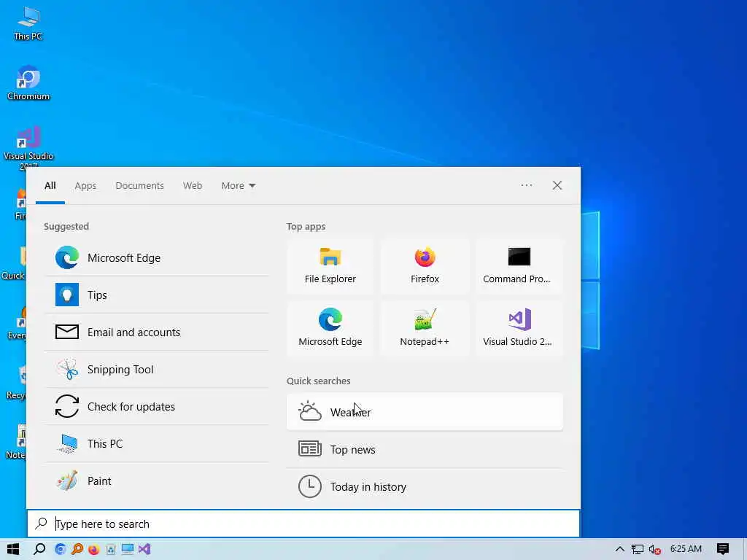Open the Windows Start menu
Viewport: 747px width, 560px height.
click(13, 549)
